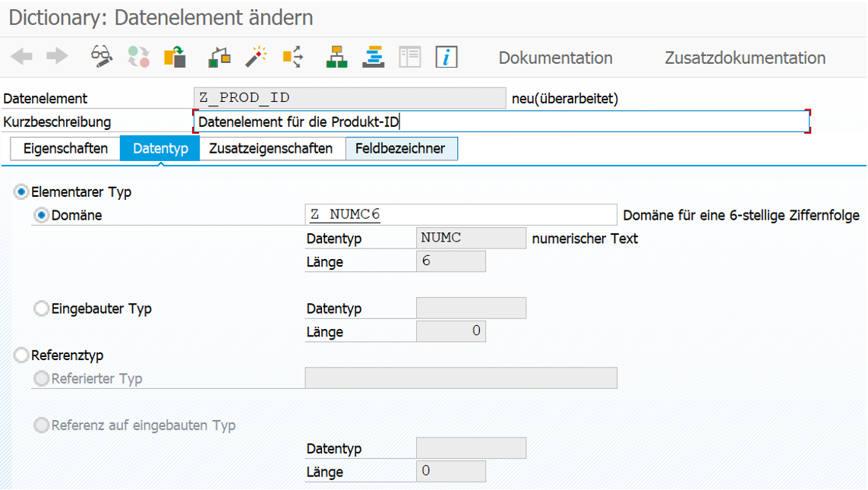Activate with the magic wand icon
The width and height of the screenshot is (868, 490).
point(256,56)
